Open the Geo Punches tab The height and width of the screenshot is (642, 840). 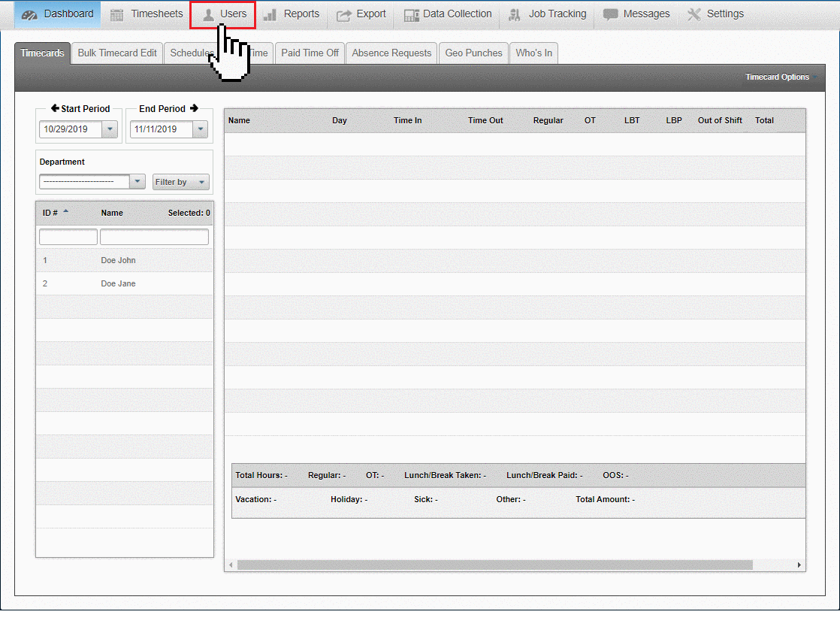[x=473, y=53]
